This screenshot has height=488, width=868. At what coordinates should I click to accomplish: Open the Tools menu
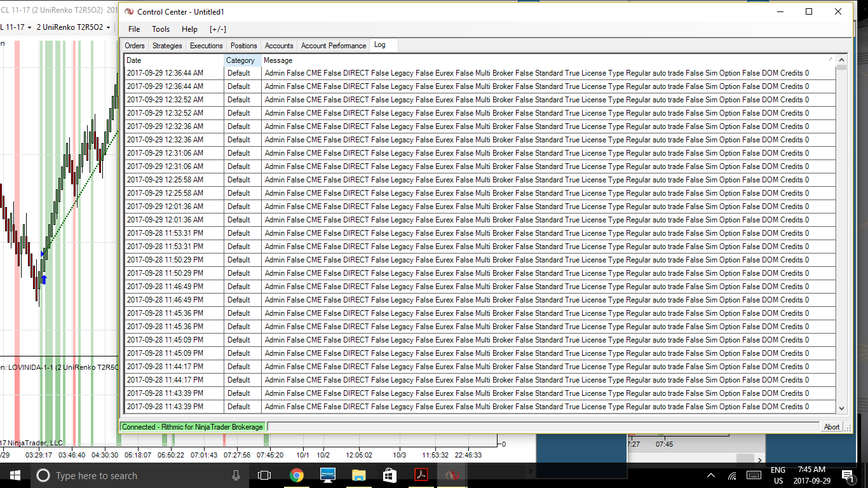(161, 29)
